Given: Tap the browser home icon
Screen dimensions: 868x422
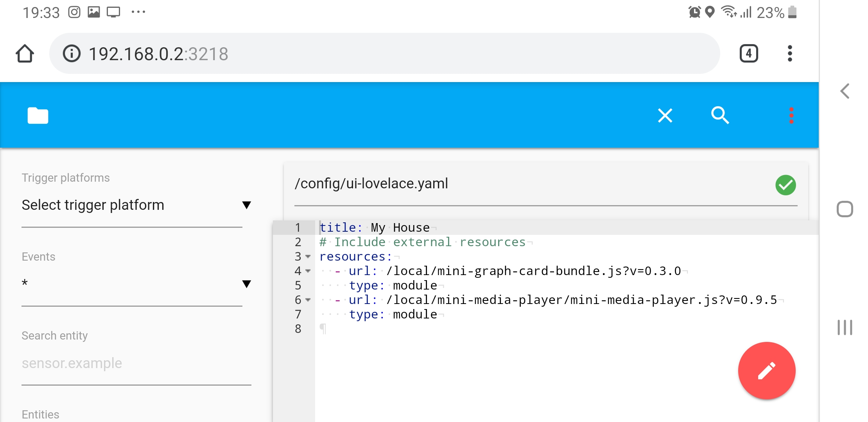Looking at the screenshot, I should (25, 54).
